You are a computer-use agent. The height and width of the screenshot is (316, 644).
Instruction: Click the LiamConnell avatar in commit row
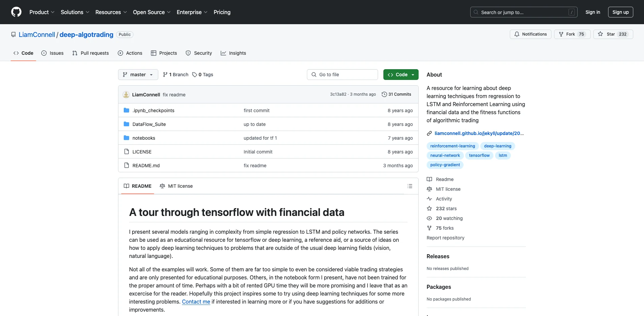[x=126, y=95]
